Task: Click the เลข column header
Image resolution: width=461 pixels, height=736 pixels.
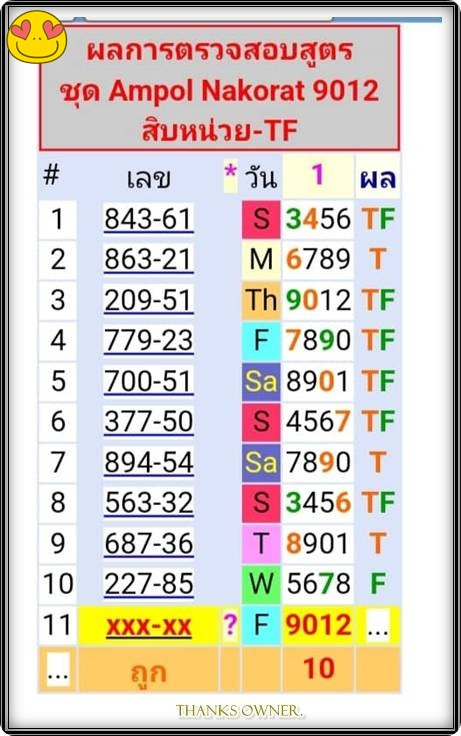Action: 148,178
